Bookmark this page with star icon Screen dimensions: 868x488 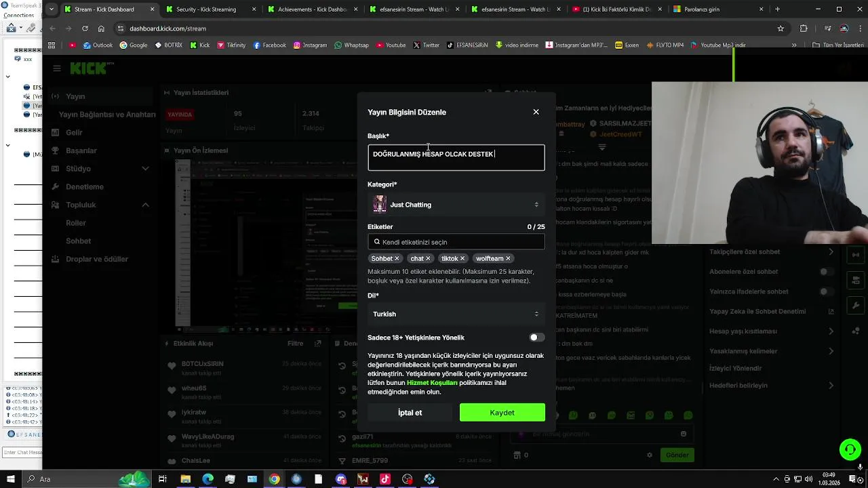[781, 28]
